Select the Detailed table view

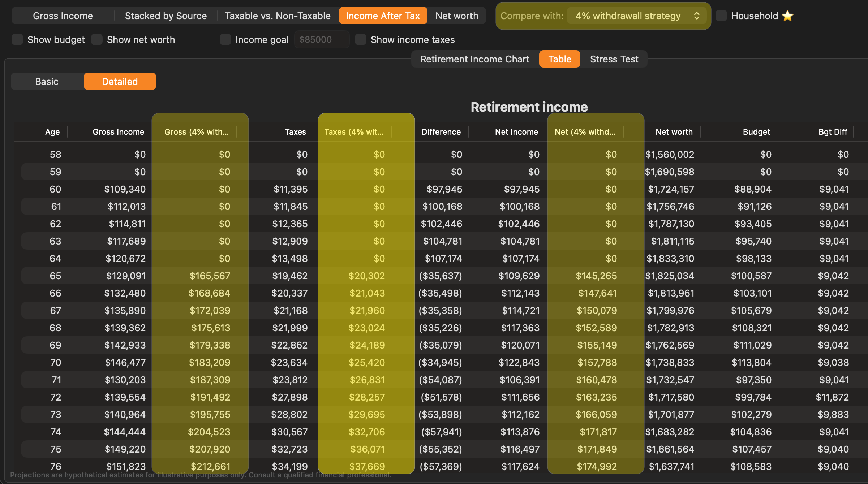point(120,81)
